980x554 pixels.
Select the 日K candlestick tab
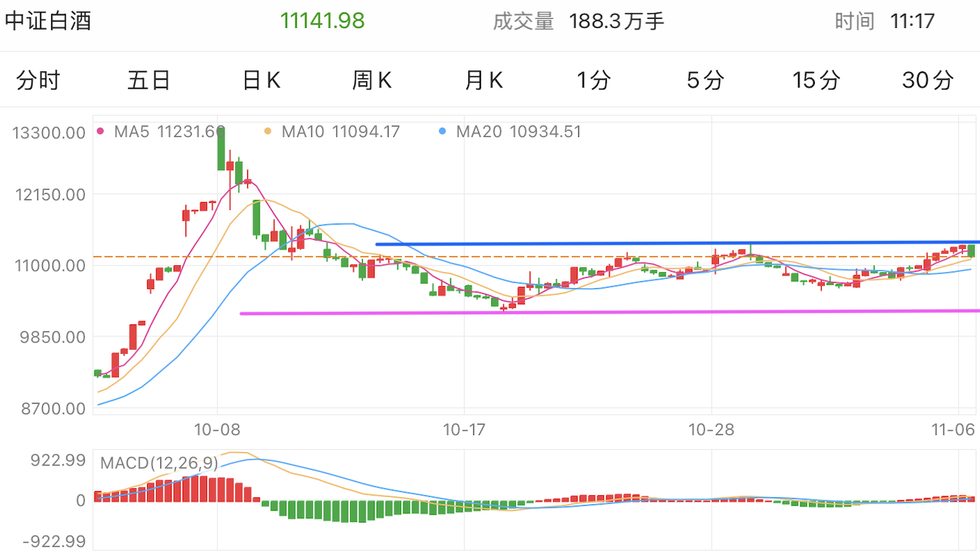point(261,80)
